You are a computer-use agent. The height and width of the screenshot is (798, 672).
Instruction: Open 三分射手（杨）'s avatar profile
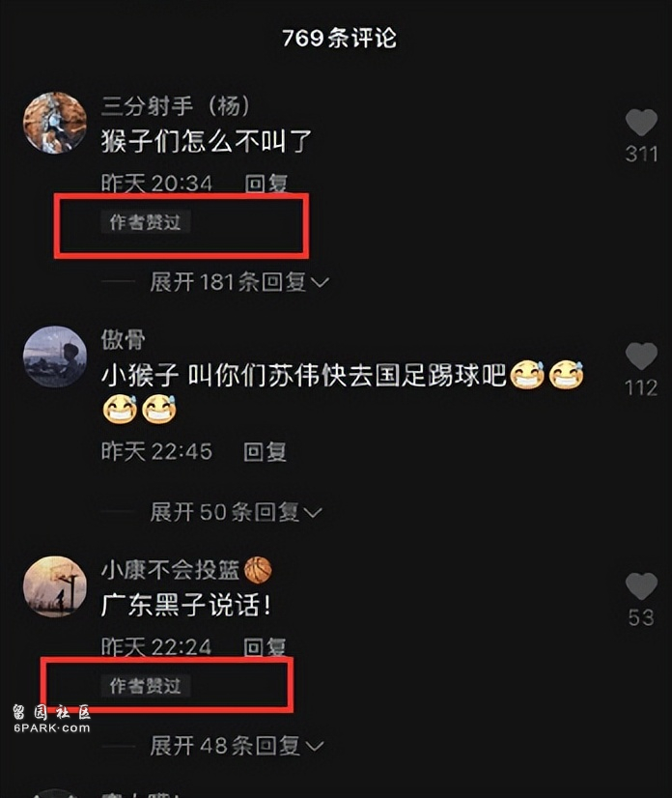coord(55,123)
